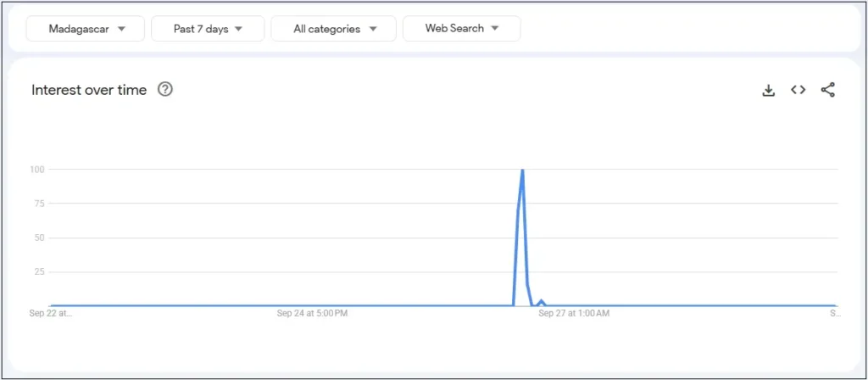Click the spike's peak at 100
This screenshot has width=868, height=380.
(522, 170)
